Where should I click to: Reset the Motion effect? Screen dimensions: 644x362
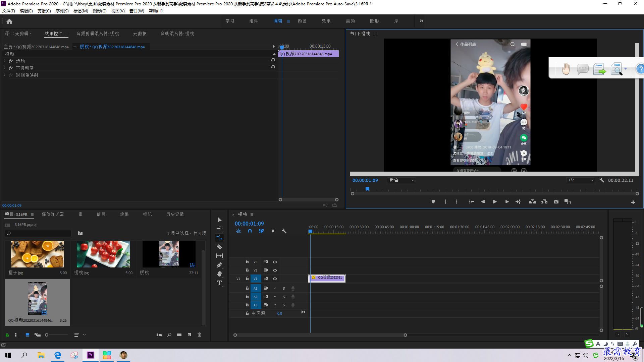[x=273, y=60]
